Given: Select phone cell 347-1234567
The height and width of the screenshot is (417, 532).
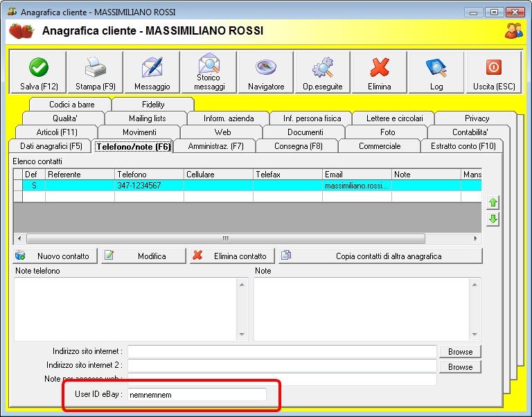Looking at the screenshot, I should (x=149, y=186).
